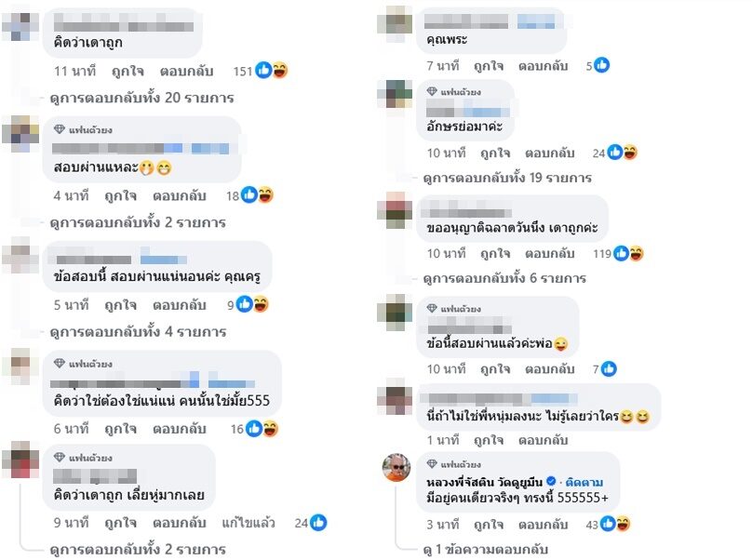This screenshot has height=560, width=752.
Task: Click the fan diamond badge above สอบผ่านแหละ comment
Action: (x=60, y=129)
